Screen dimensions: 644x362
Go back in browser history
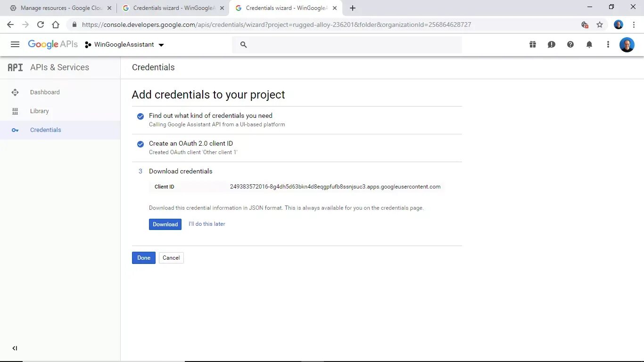pyautogui.click(x=10, y=25)
